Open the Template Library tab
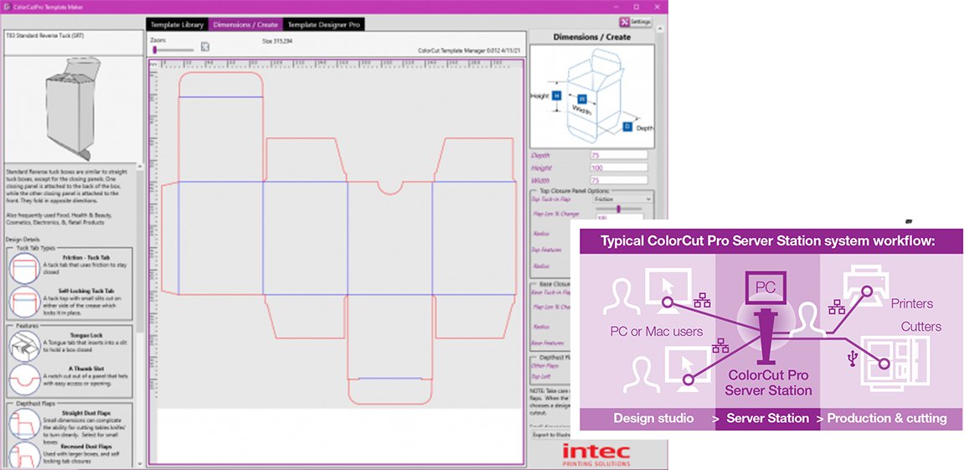 (177, 25)
